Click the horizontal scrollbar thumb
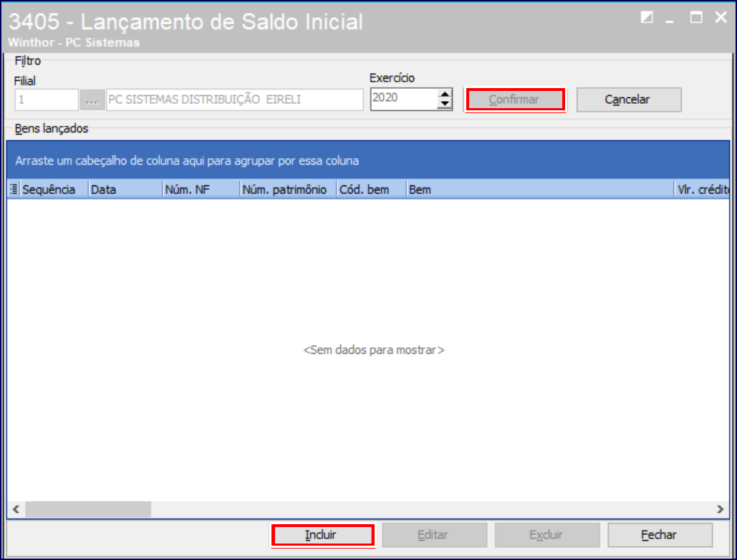 pos(88,509)
